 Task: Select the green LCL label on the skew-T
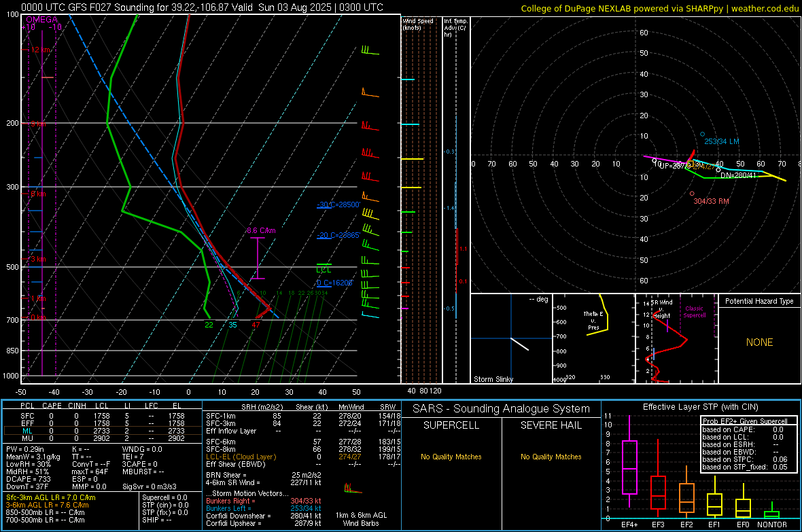pos(324,270)
